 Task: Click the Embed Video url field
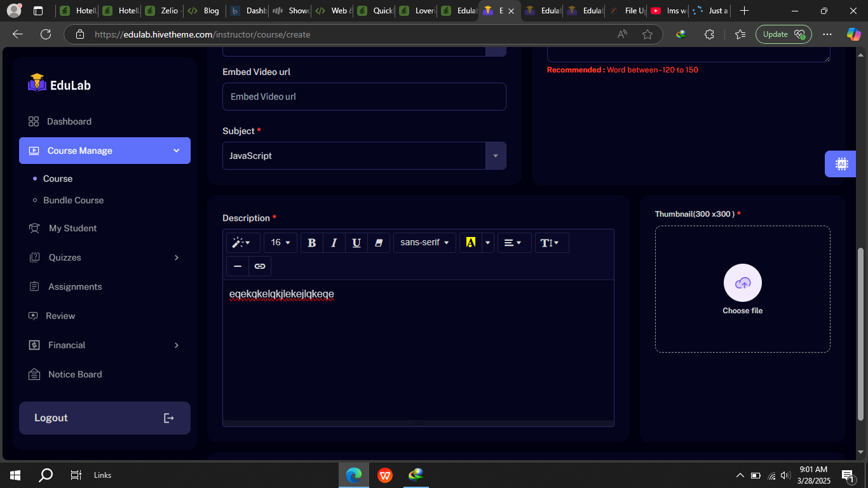click(x=364, y=97)
